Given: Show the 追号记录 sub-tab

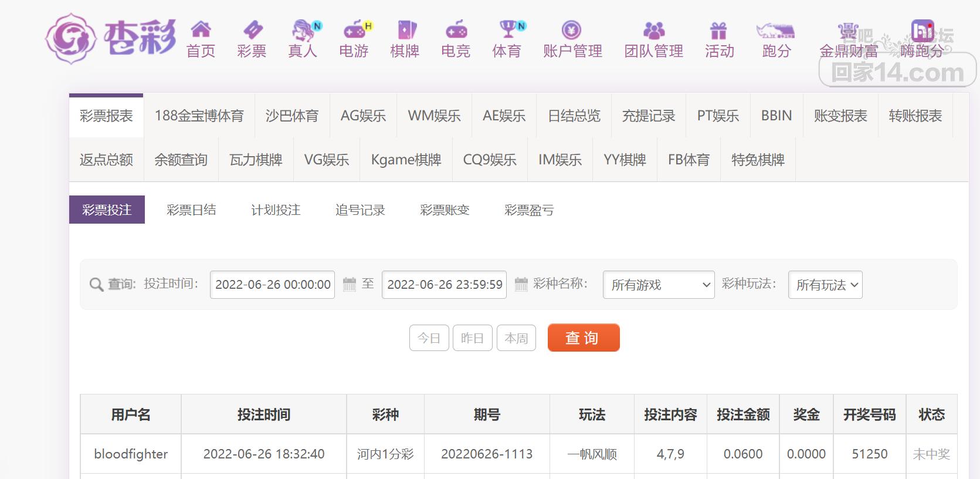Looking at the screenshot, I should click(360, 210).
